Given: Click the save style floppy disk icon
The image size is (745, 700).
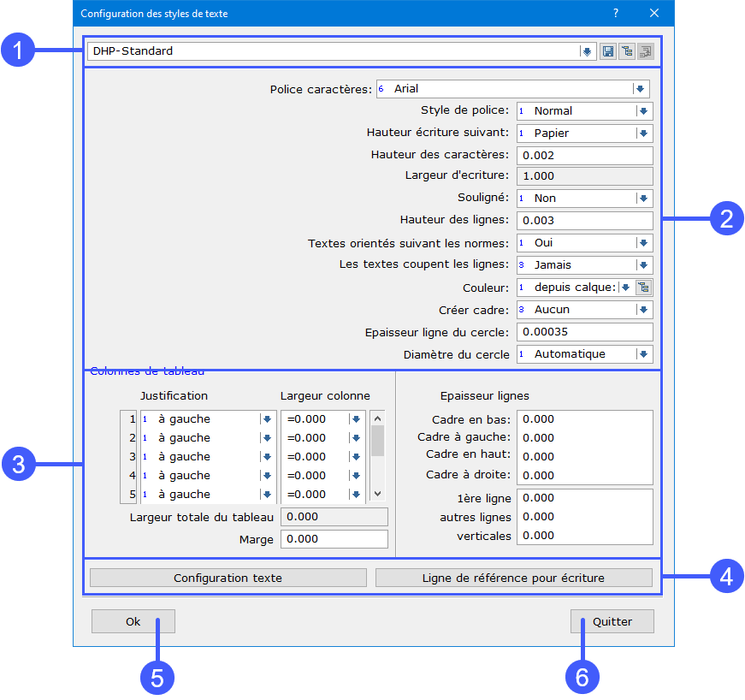Looking at the screenshot, I should [607, 51].
